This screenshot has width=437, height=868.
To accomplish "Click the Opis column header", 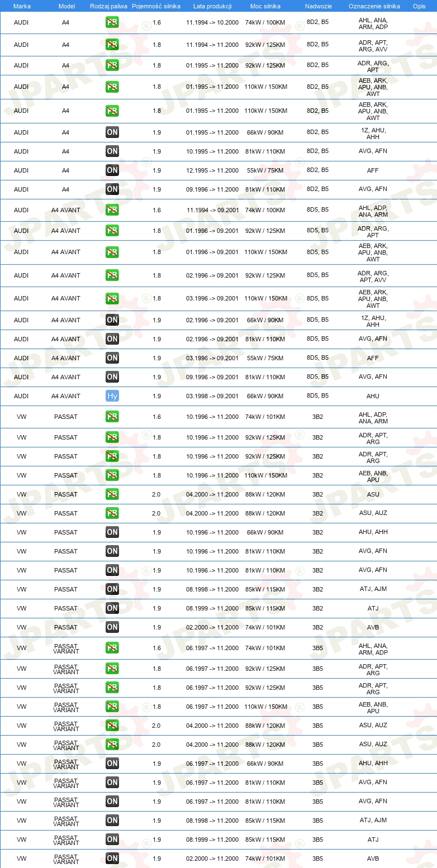I will point(419,6).
